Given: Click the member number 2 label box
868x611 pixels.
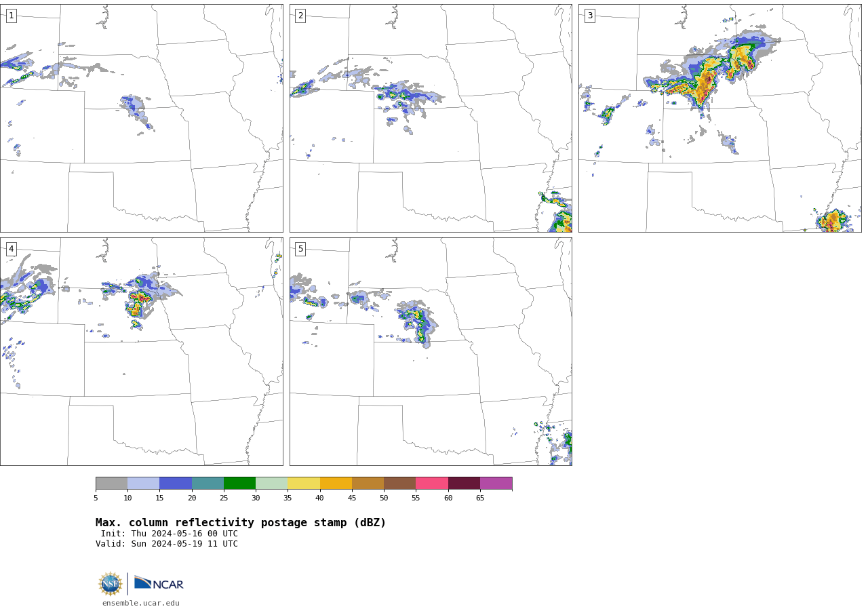Looking at the screenshot, I should [x=300, y=16].
